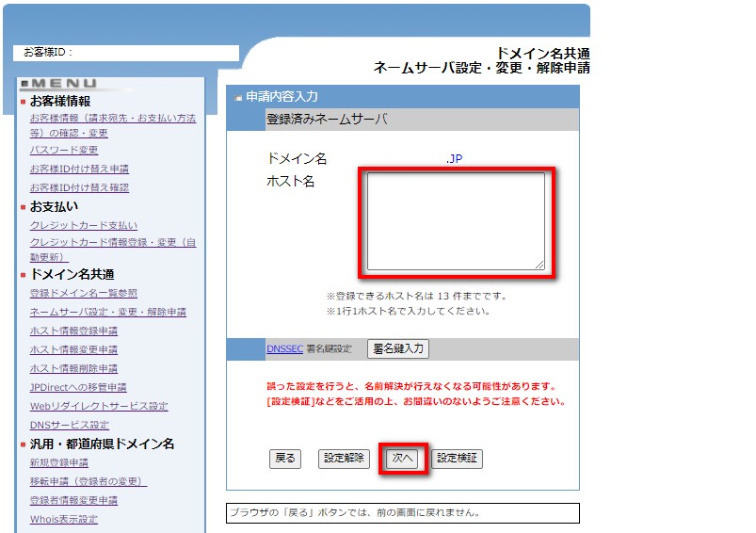Viewport: 756px width, 533px height.
Task: Open JPDirectへの移管申請 link
Action: pyautogui.click(x=78, y=387)
